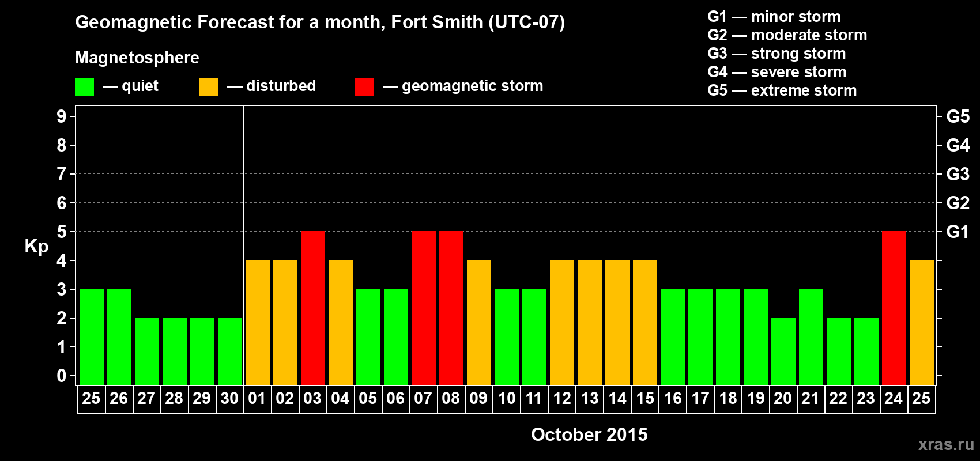Click the yellow bar above date 01
The image size is (980, 461).
pos(257,323)
